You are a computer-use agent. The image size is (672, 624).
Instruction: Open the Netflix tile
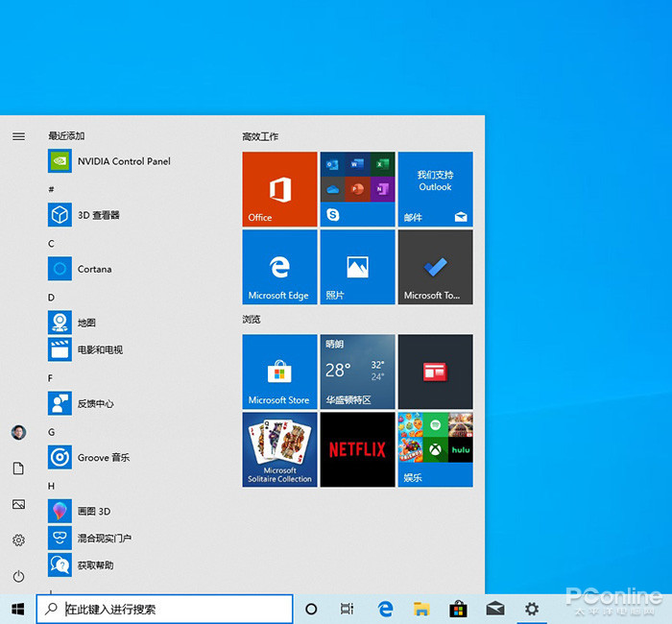point(357,449)
